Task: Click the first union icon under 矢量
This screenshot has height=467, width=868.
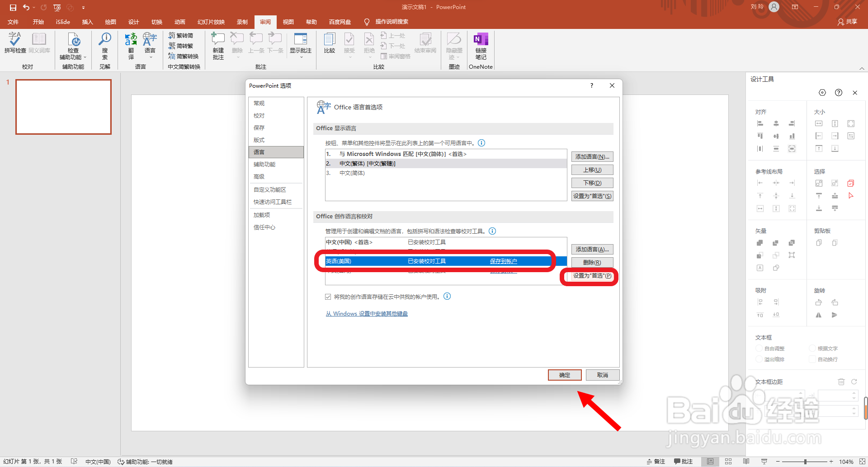Action: [x=760, y=243]
